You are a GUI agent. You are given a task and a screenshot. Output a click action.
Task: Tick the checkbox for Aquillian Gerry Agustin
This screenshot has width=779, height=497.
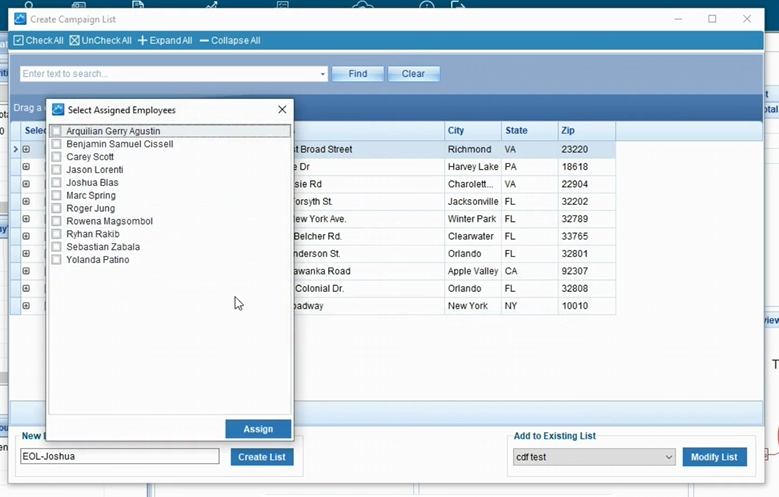click(x=57, y=131)
